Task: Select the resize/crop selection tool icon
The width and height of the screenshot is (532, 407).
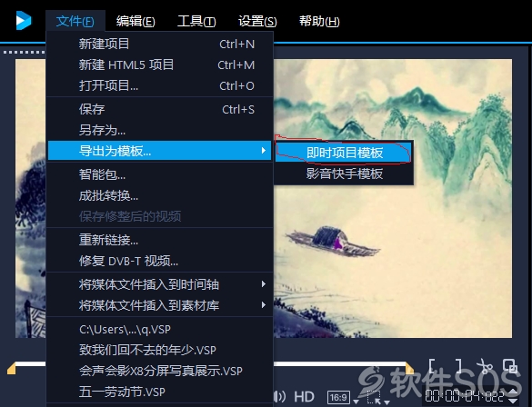Action: (x=374, y=397)
